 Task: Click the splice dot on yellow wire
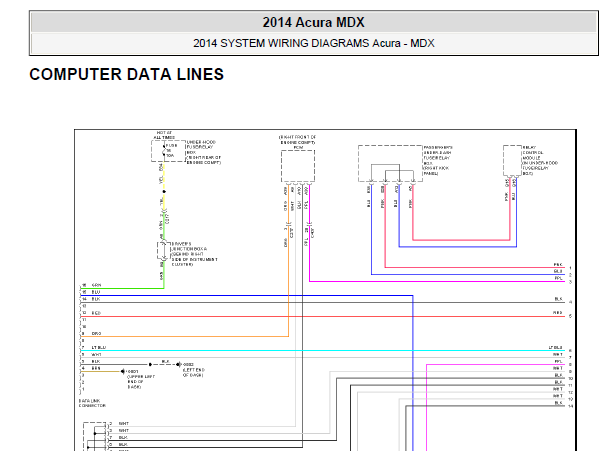click(x=164, y=191)
